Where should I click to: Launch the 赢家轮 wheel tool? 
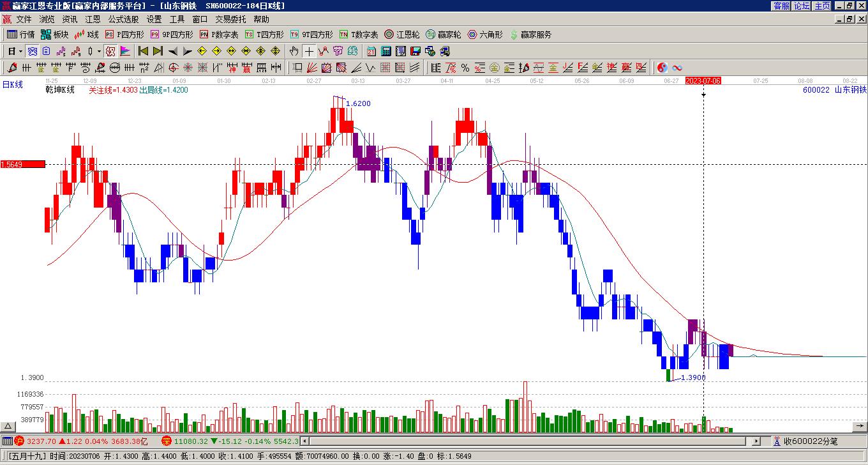tap(444, 34)
